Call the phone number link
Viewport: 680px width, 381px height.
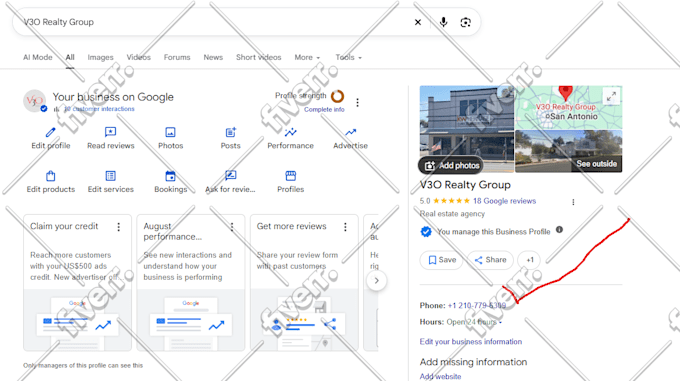point(477,306)
